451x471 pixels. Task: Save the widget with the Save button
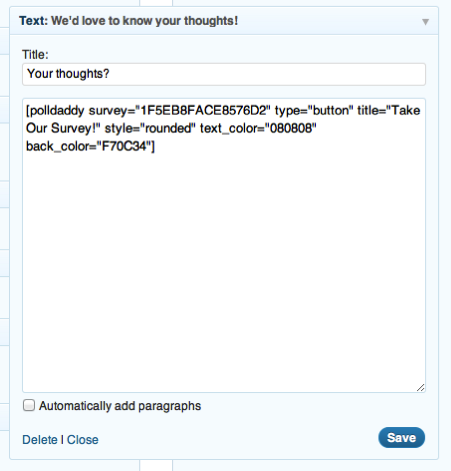tap(402, 437)
